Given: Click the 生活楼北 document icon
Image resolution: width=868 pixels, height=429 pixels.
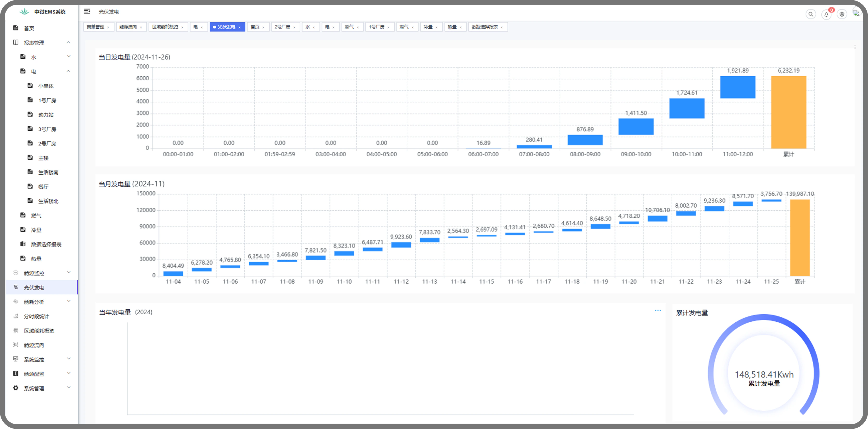Looking at the screenshot, I should click(x=30, y=201).
